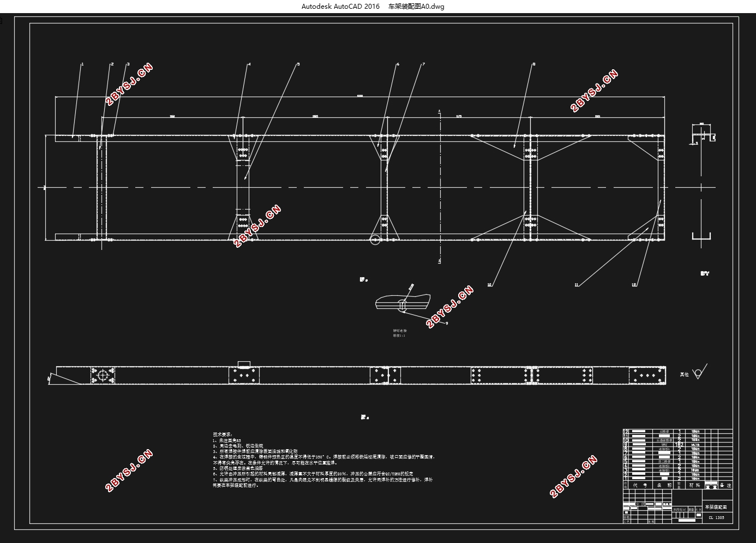The height and width of the screenshot is (543, 756).
Task: Click the surface roughness symbol beside 其他
Action: point(699,372)
